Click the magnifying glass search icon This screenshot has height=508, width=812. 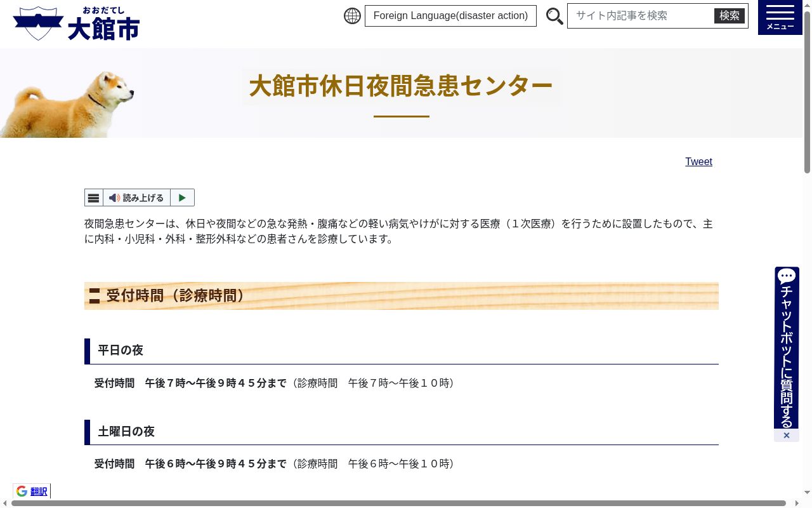click(x=554, y=16)
